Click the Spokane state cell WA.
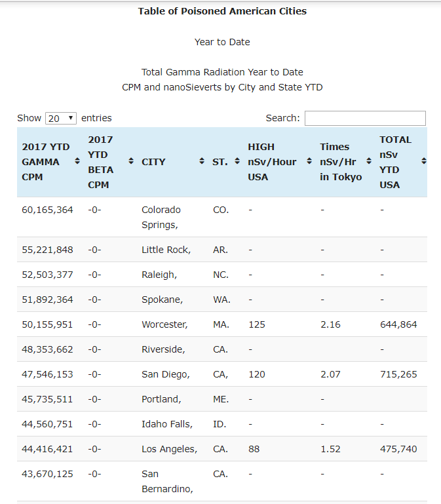441x504 pixels. coord(221,300)
